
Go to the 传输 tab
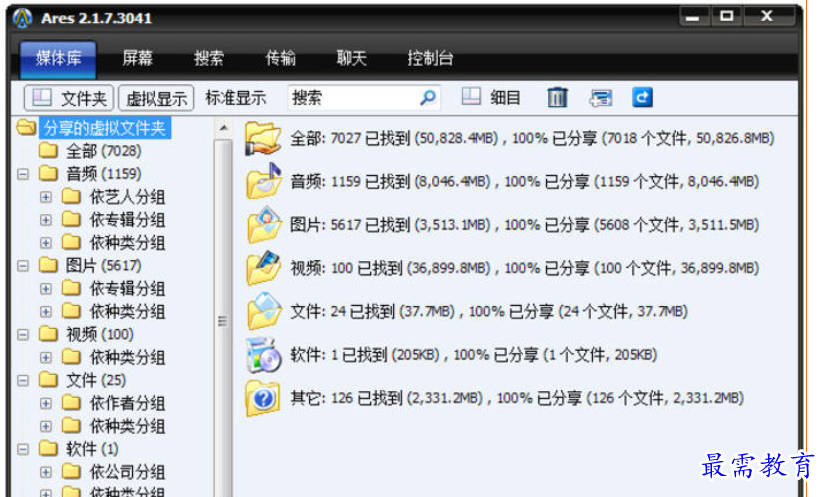pyautogui.click(x=280, y=58)
